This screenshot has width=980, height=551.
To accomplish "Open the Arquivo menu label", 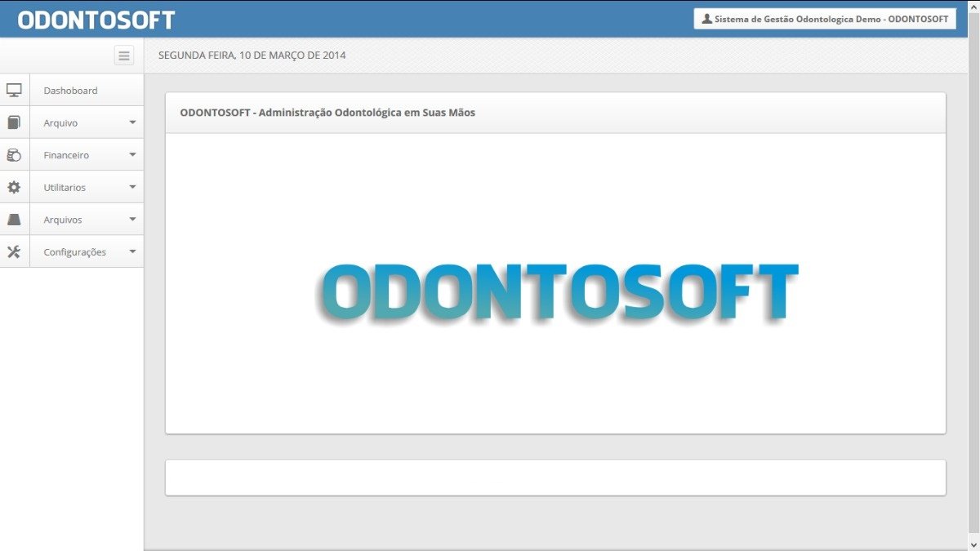I will 60,123.
